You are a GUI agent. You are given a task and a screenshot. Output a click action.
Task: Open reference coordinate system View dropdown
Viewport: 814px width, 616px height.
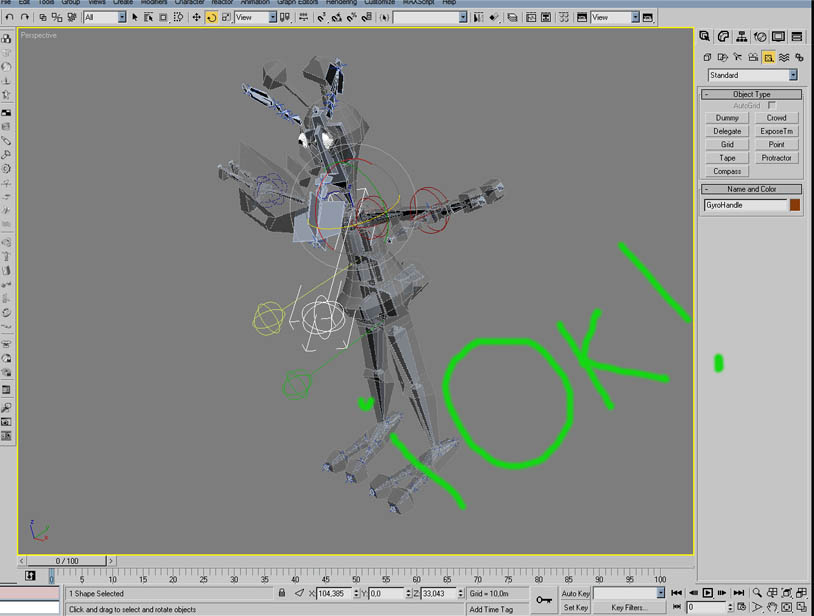pyautogui.click(x=273, y=17)
